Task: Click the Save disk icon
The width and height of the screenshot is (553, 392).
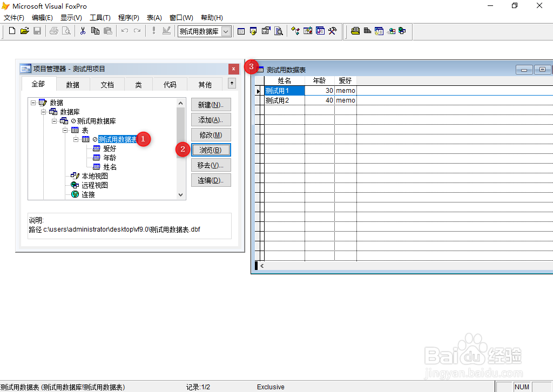Action: coord(37,31)
